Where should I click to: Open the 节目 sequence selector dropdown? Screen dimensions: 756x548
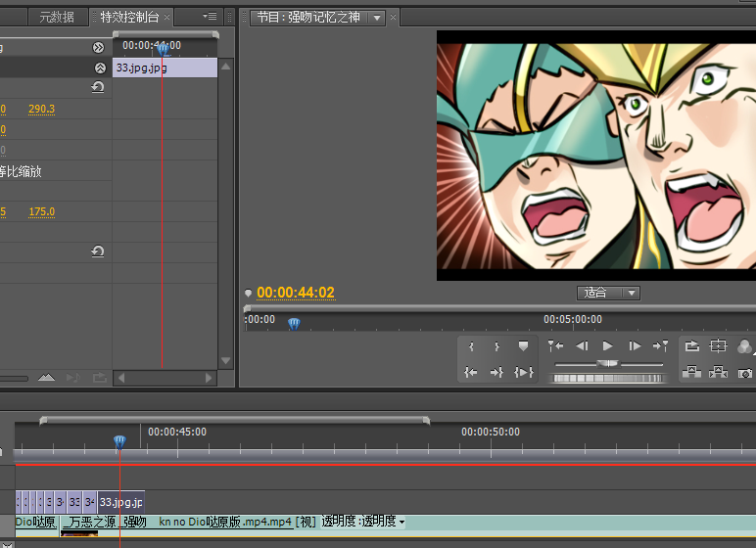[x=377, y=18]
